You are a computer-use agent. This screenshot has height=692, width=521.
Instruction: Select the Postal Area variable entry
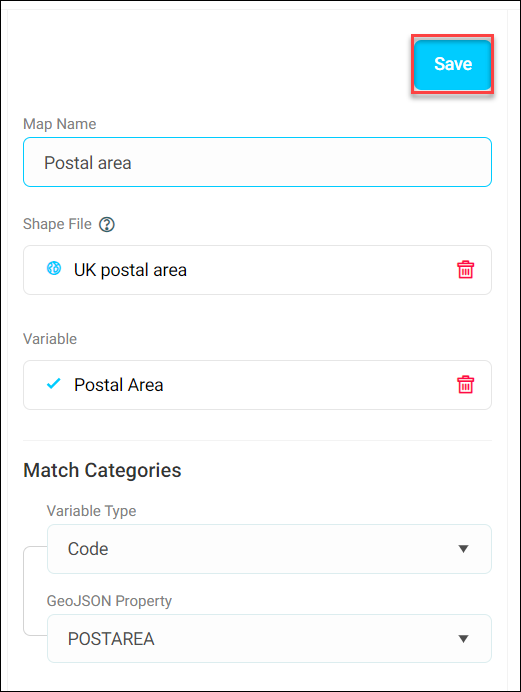pyautogui.click(x=257, y=385)
